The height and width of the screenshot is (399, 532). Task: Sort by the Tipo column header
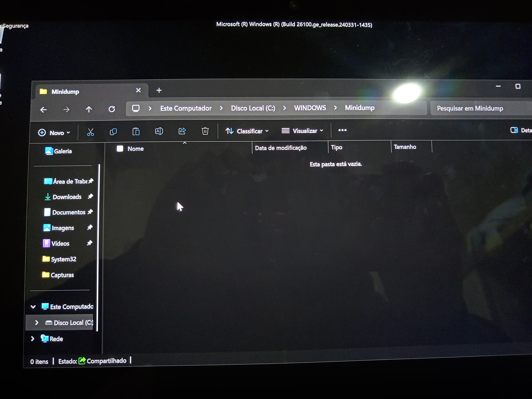point(336,147)
